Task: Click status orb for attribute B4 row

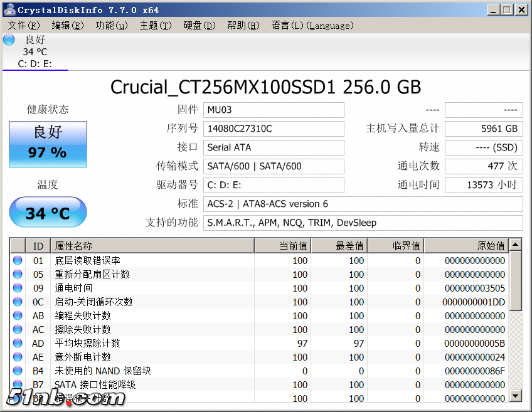Action: coord(18,371)
